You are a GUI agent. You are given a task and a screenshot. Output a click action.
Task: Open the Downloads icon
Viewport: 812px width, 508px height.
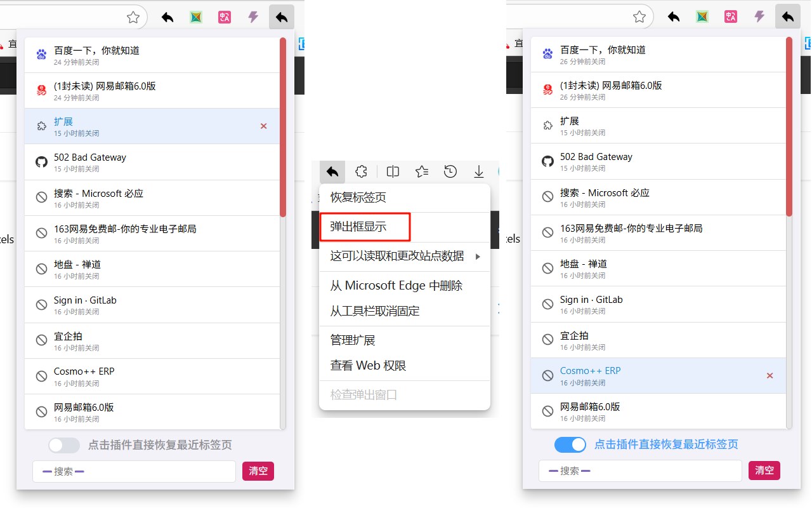point(478,171)
